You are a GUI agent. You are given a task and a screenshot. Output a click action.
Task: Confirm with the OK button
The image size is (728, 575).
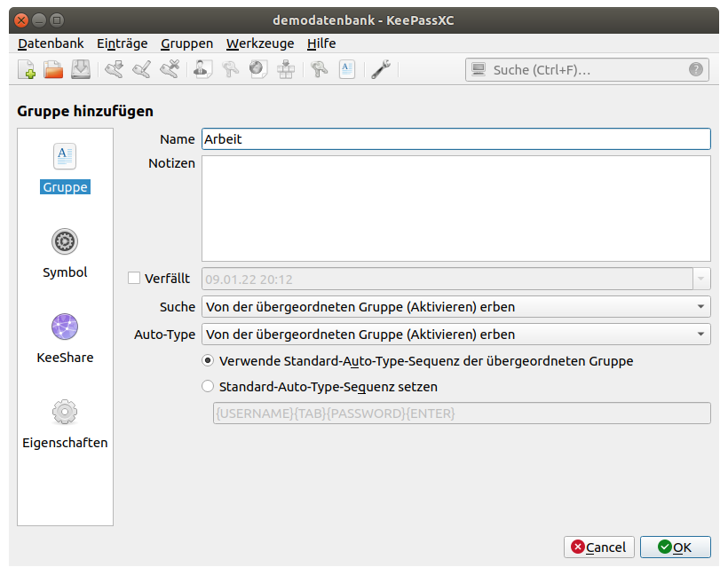[x=675, y=547]
